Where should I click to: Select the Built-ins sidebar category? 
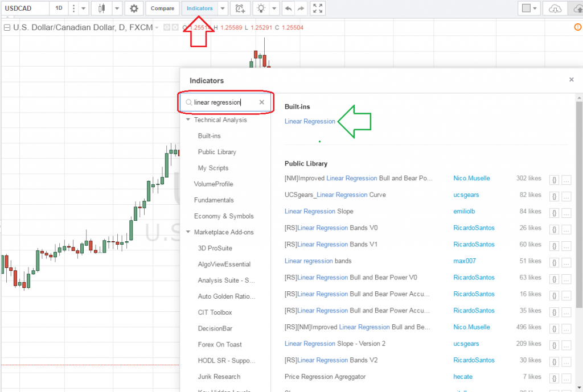click(210, 136)
